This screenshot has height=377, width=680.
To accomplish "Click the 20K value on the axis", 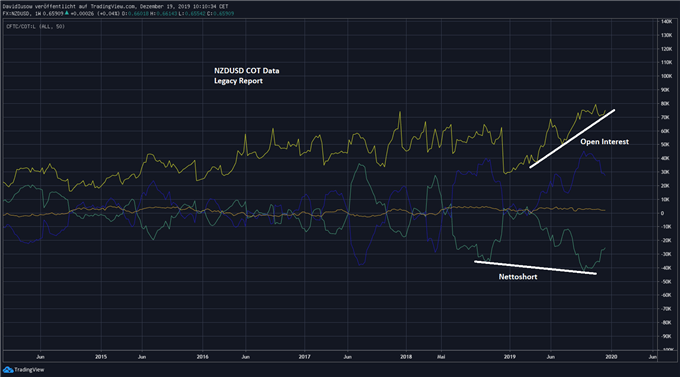I will click(666, 186).
